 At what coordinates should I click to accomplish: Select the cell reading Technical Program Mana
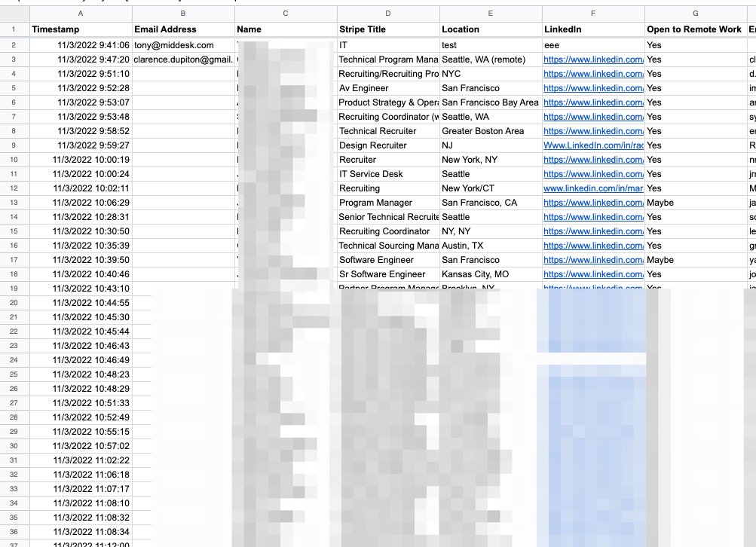[387, 60]
